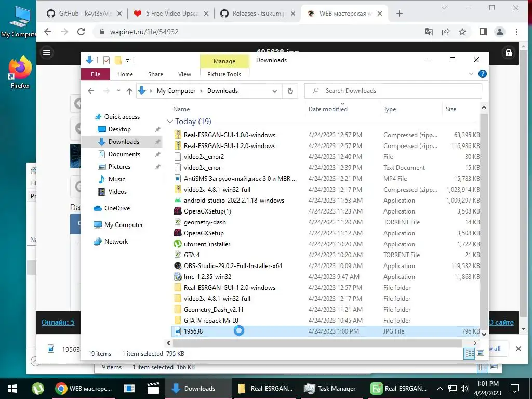
Task: Select the Manage contextual tab
Action: point(224,61)
